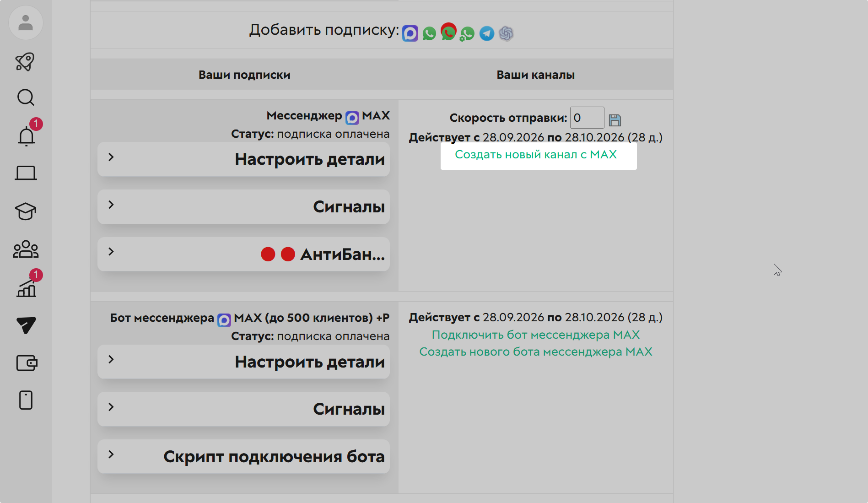Expand Настроить детали under Мессенджер MAX
Image resolution: width=868 pixels, height=503 pixels.
pyautogui.click(x=243, y=159)
